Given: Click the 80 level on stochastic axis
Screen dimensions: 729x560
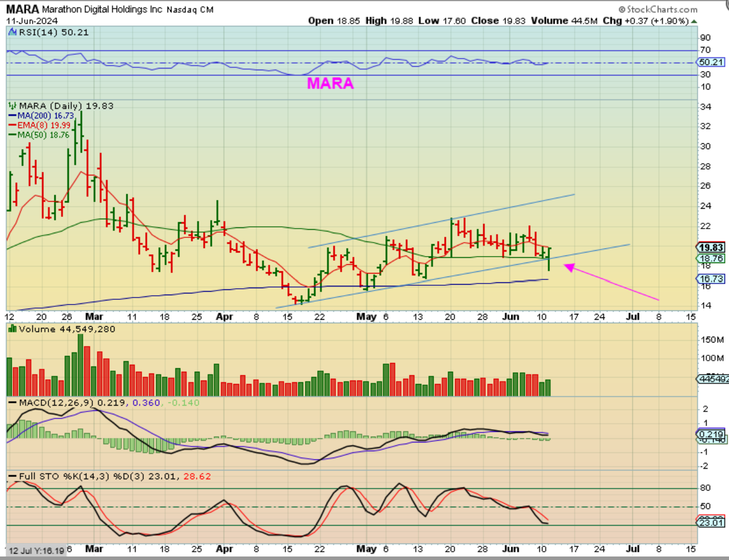Looking at the screenshot, I should [x=706, y=488].
